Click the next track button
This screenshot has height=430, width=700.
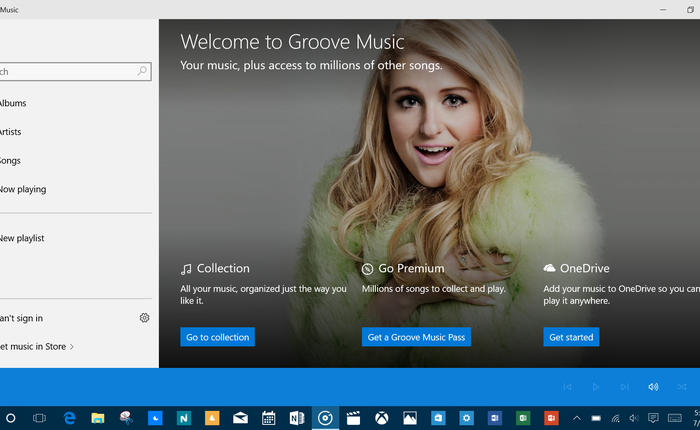click(x=625, y=387)
